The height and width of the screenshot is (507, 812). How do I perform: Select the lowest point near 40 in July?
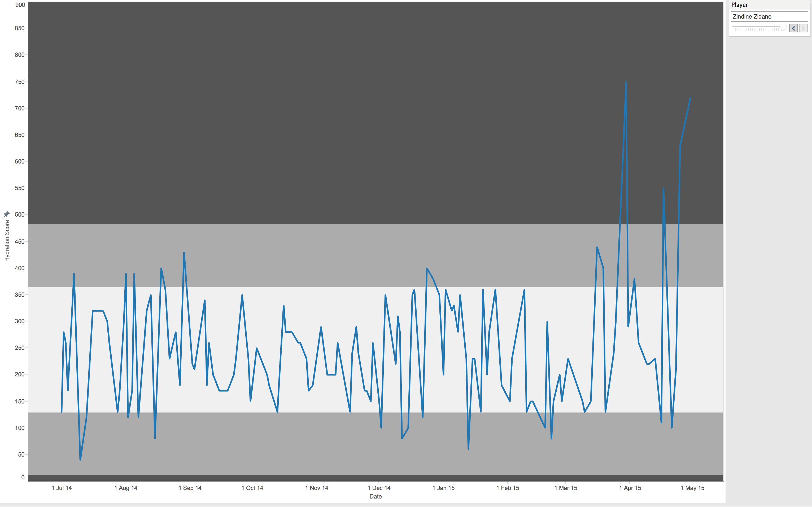[x=80, y=459]
